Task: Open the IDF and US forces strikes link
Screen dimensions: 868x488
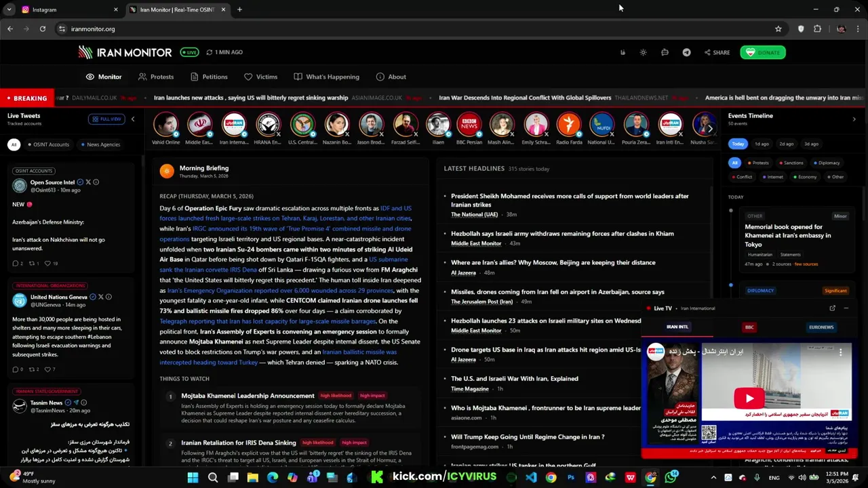Action: 285,213
